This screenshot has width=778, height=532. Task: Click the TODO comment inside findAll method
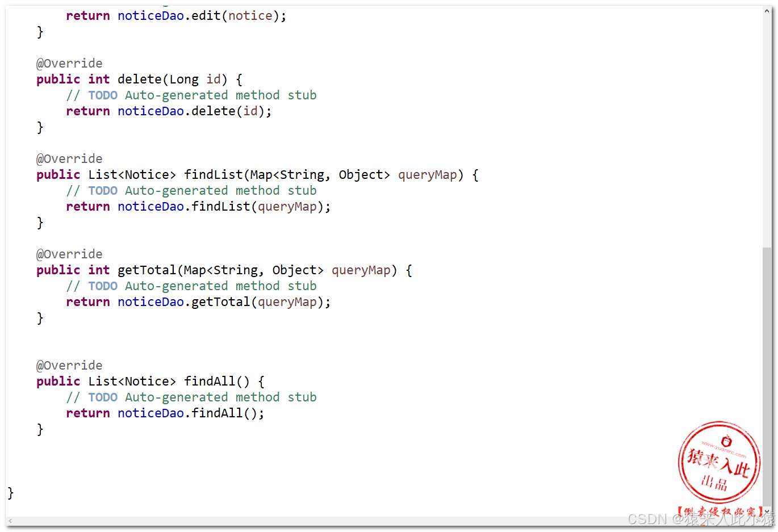pyautogui.click(x=191, y=397)
